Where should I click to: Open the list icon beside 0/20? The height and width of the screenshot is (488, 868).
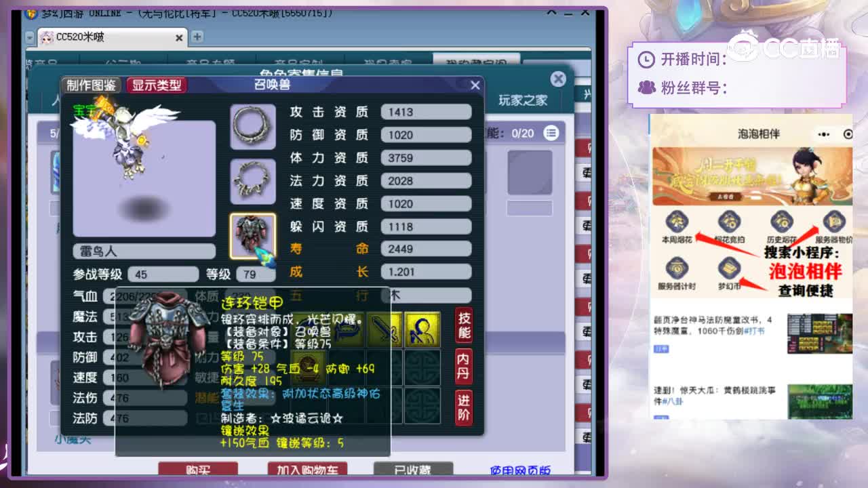click(551, 134)
